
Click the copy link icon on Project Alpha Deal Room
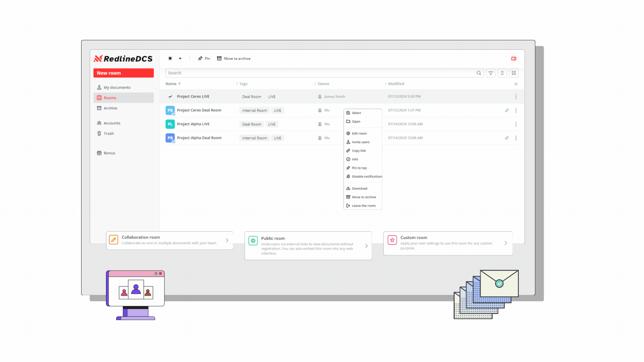pyautogui.click(x=506, y=138)
